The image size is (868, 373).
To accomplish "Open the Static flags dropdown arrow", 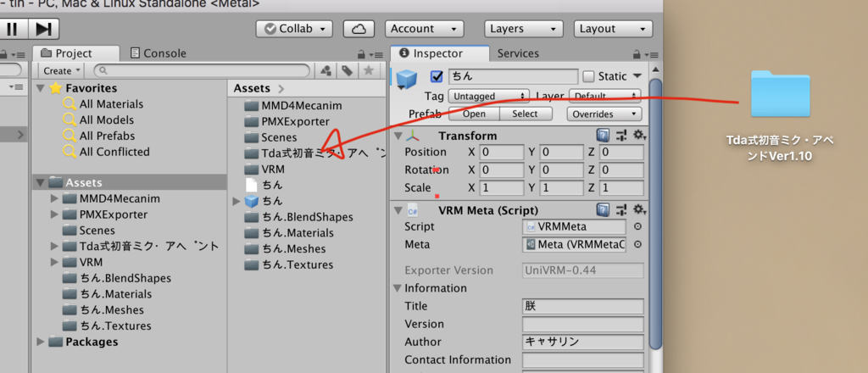I will pyautogui.click(x=637, y=75).
